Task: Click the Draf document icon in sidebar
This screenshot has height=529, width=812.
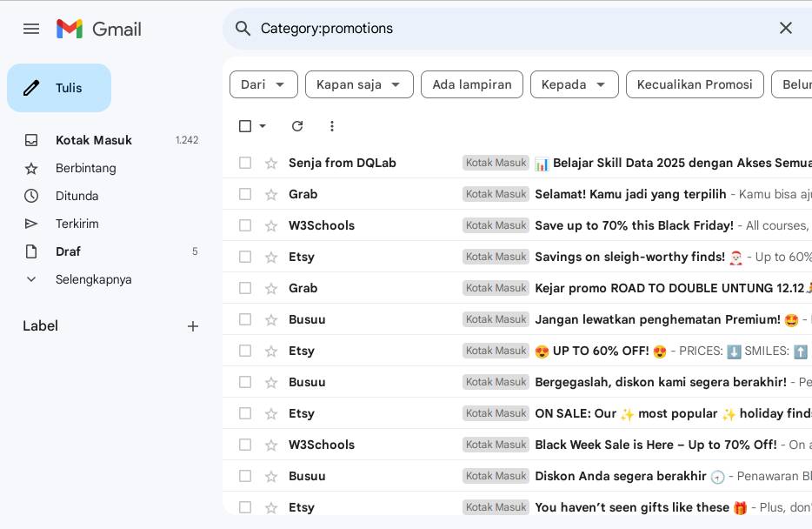Action: tap(31, 251)
